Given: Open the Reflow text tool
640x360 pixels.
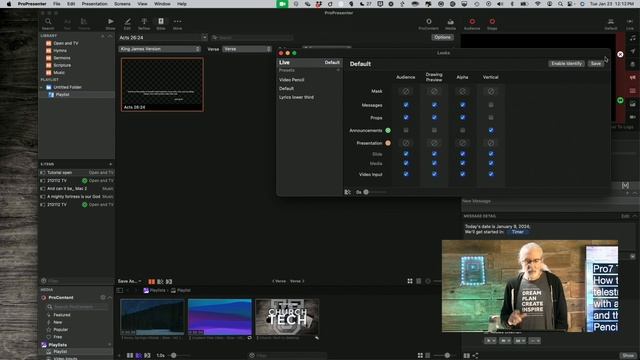Looking at the screenshot, I should pyautogui.click(x=144, y=24).
